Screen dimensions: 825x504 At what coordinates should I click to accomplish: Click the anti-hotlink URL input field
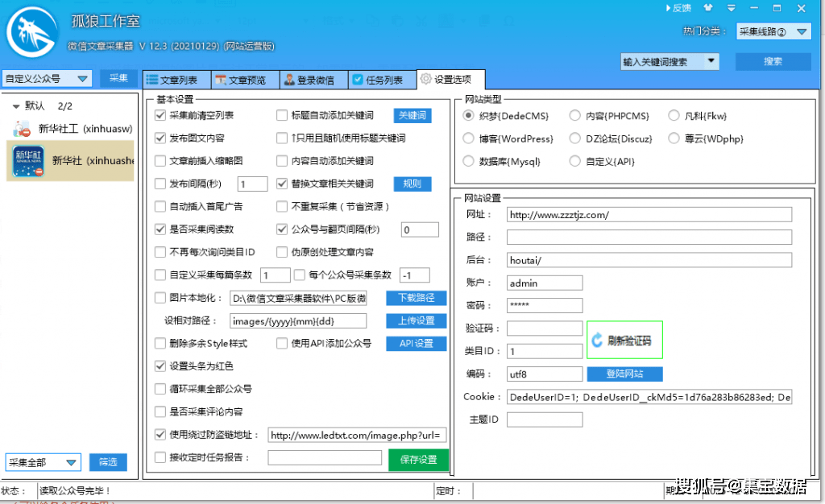pyautogui.click(x=357, y=435)
